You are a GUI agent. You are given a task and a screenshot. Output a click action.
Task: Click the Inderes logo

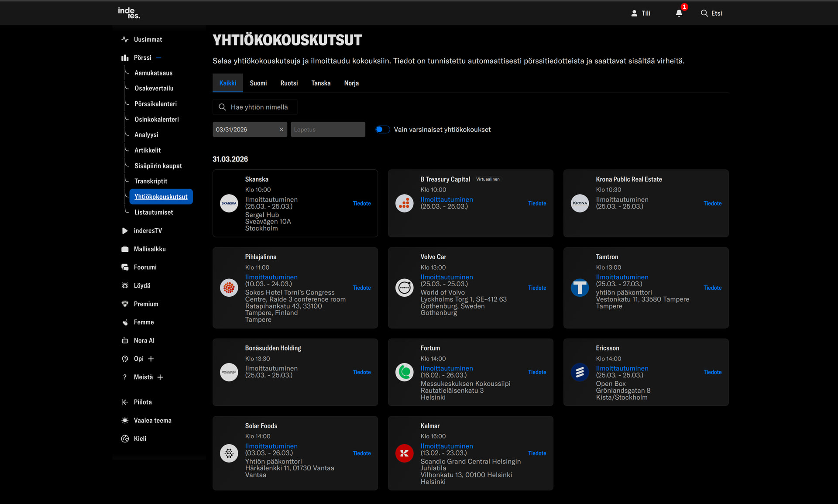click(129, 13)
